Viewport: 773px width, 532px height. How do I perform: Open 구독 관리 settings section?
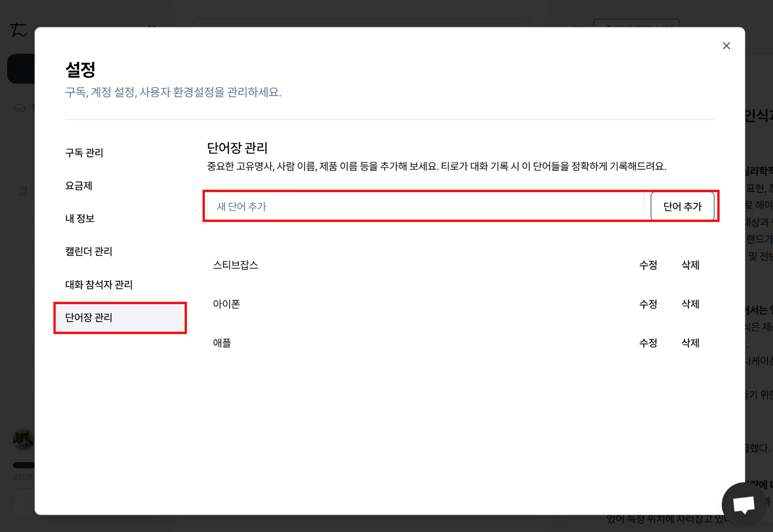84,153
